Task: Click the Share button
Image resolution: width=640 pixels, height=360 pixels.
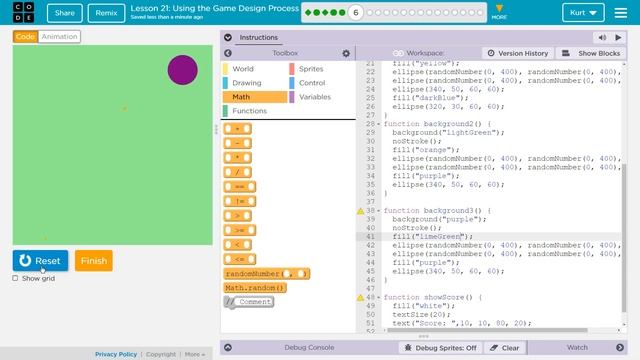Action: click(64, 13)
